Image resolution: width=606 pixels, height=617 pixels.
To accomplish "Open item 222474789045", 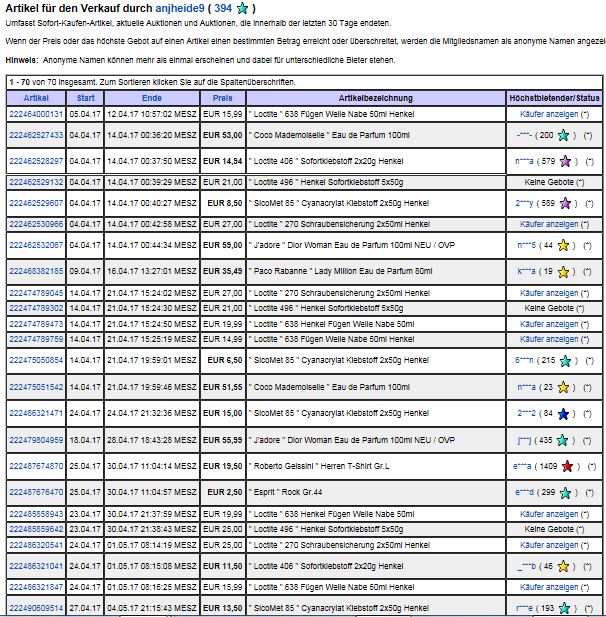I will (x=36, y=293).
